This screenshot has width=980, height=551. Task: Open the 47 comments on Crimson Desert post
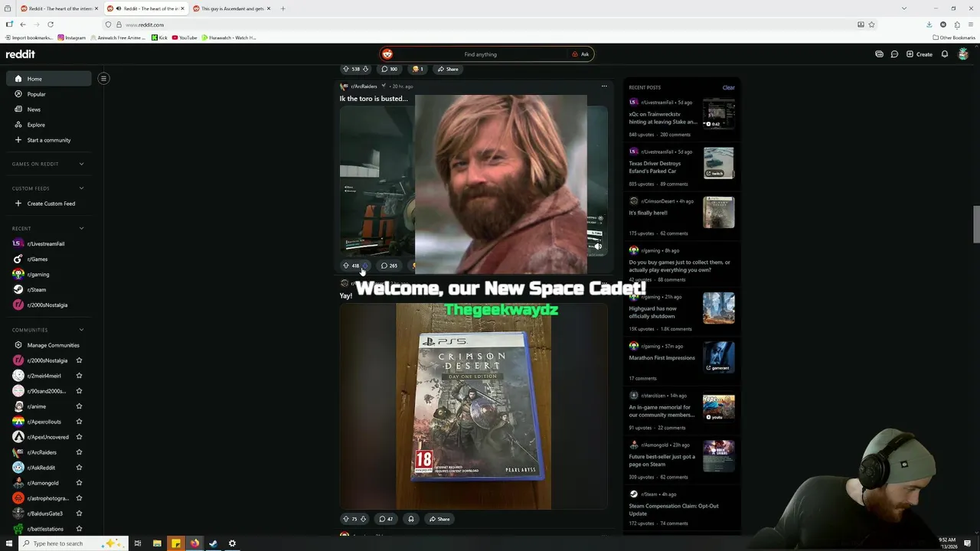coord(386,519)
